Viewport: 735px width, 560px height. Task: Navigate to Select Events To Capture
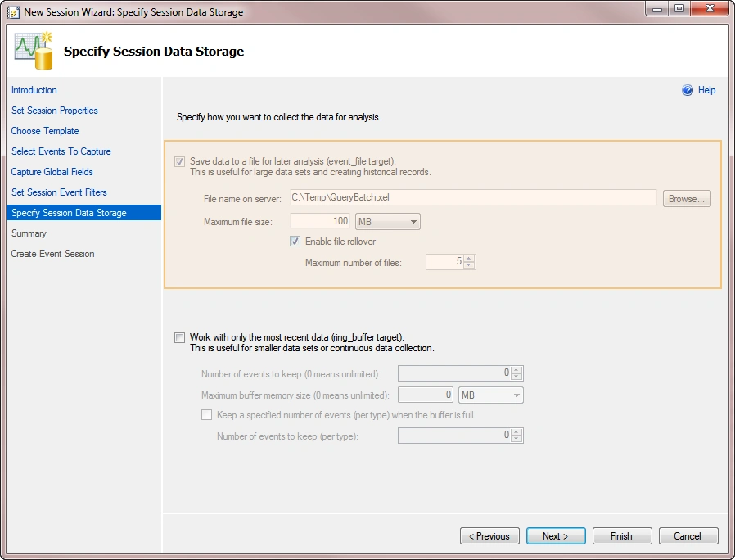61,151
